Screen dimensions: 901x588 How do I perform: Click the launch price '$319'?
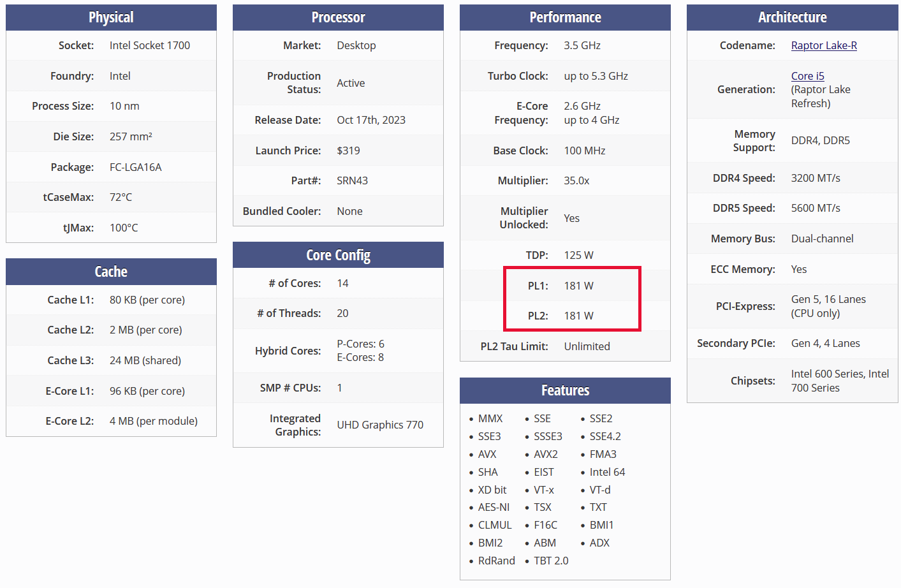[348, 151]
